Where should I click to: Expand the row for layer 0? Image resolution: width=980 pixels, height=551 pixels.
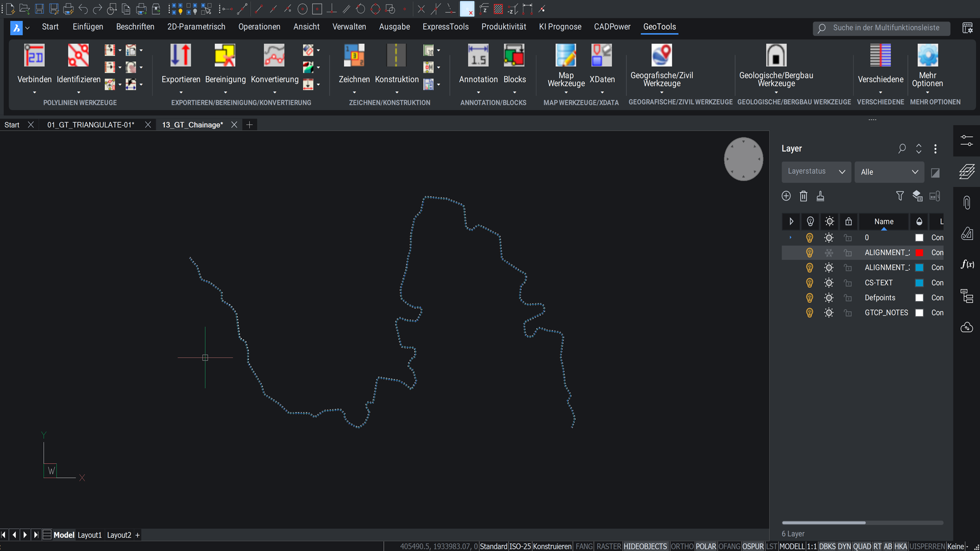(791, 237)
